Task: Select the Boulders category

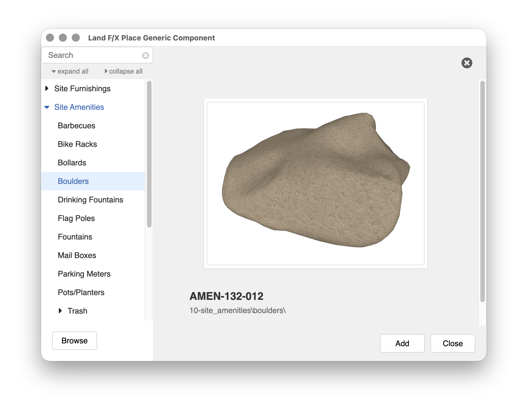Action: point(93,181)
